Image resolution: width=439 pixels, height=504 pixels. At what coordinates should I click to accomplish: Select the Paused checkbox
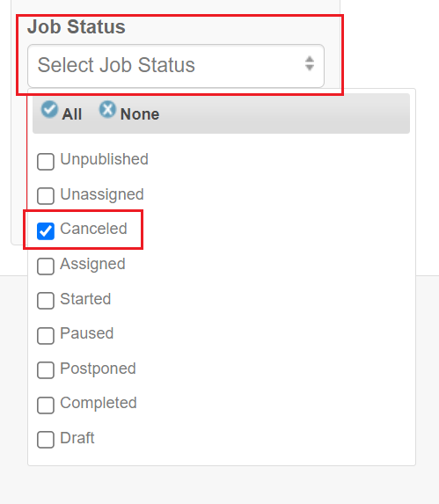46,336
